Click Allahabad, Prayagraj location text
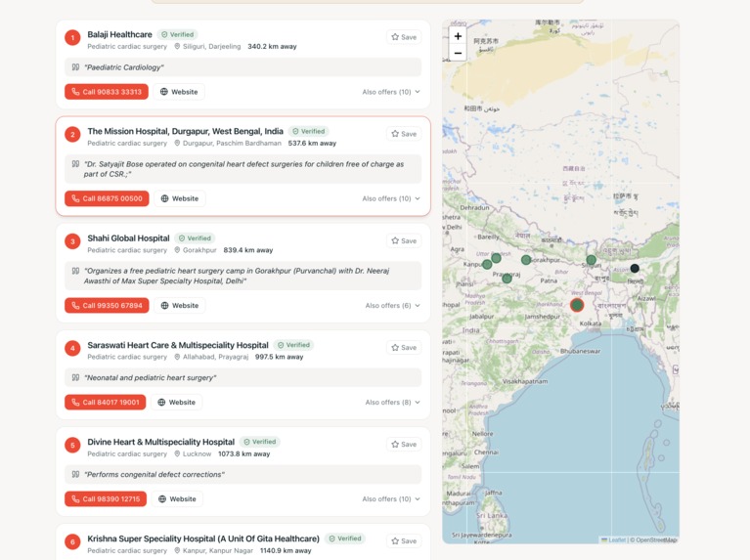750x560 pixels. [216, 357]
